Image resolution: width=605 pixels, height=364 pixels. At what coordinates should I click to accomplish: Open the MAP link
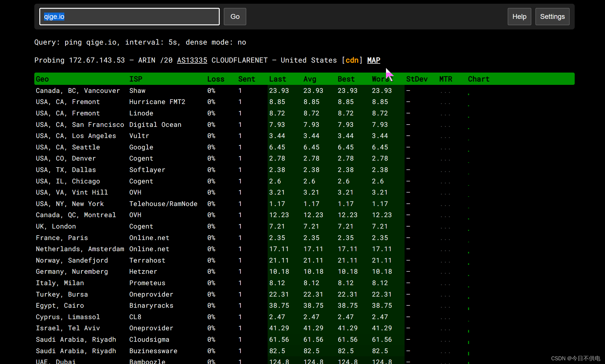373,60
